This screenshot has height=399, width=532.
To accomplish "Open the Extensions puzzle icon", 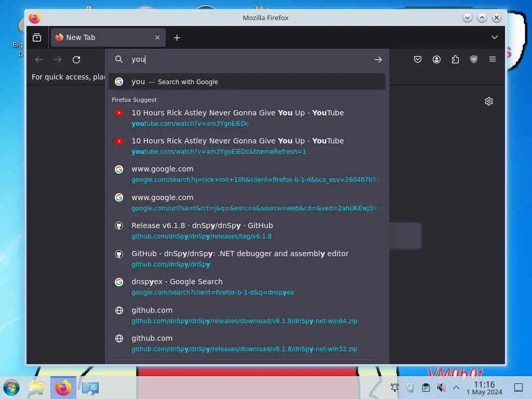I will pos(455,59).
